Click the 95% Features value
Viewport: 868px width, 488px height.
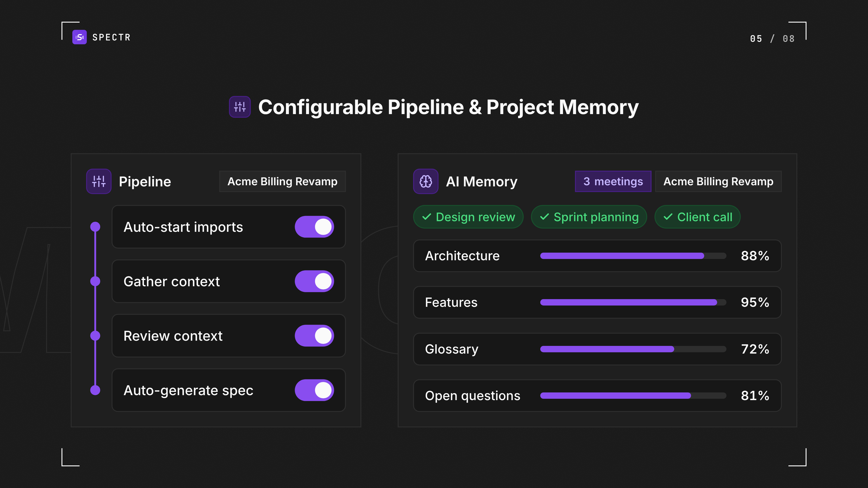click(x=755, y=303)
